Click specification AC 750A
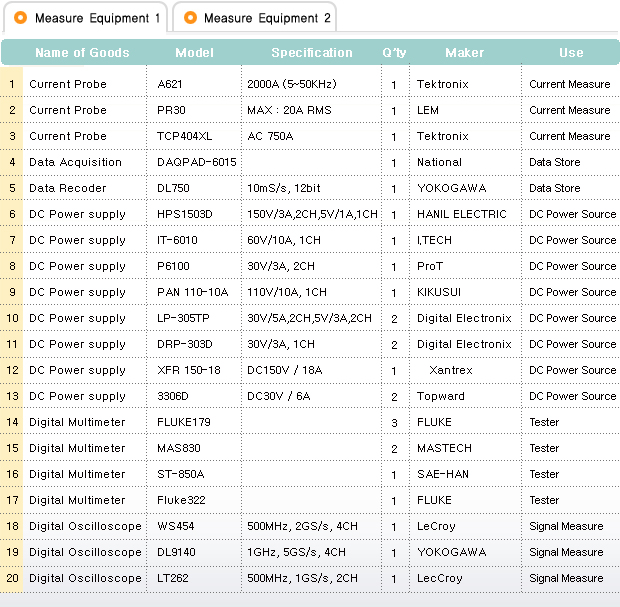 [x=270, y=136]
